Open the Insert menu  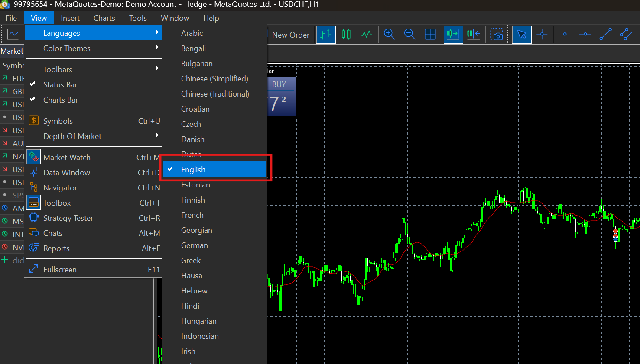pos(70,18)
